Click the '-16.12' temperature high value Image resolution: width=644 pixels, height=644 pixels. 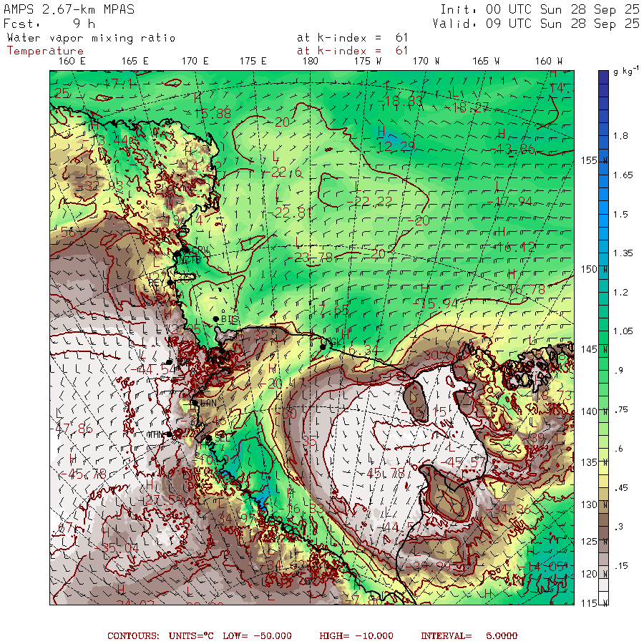tap(512, 247)
